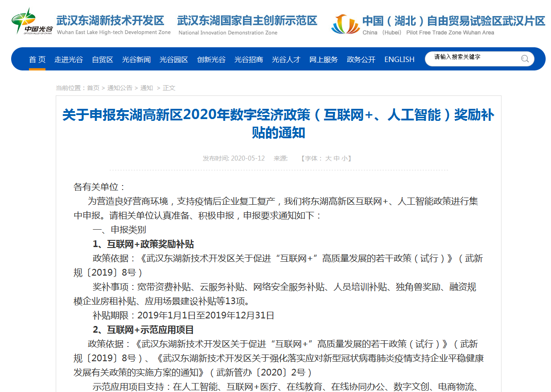
Task: Open the 光谷园区 menu item
Action: (x=174, y=59)
